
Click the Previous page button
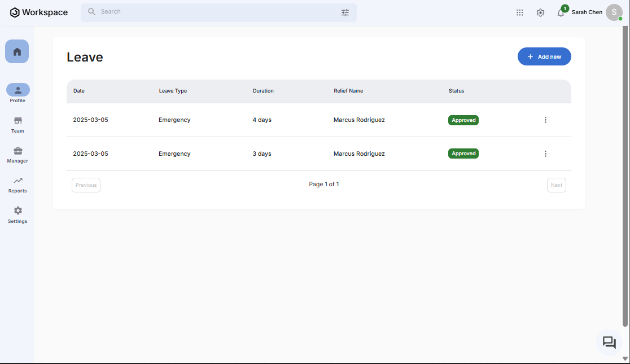point(86,185)
